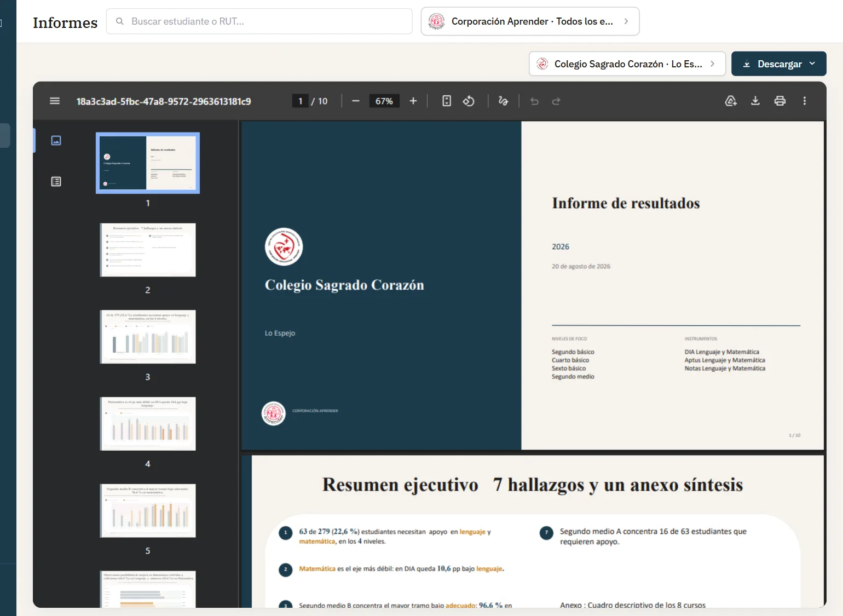Click the finding number 2 badge
Viewport: 843px width, 616px height.
point(285,570)
